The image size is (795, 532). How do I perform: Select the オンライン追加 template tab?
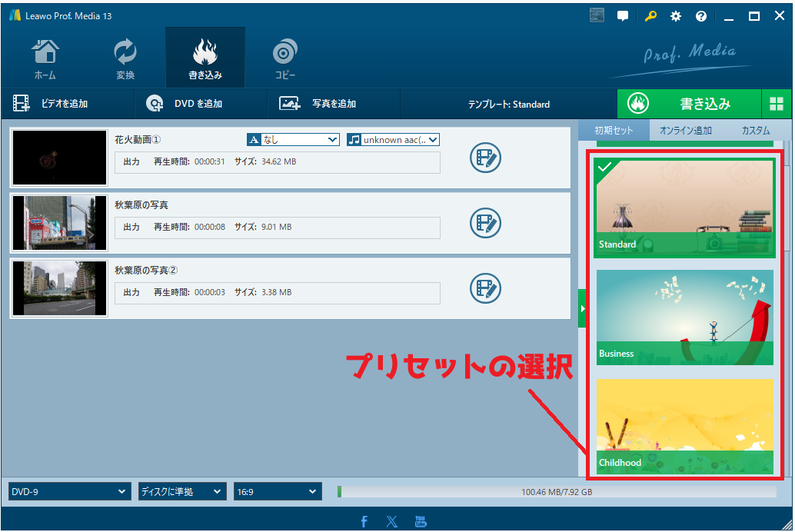pyautogui.click(x=686, y=131)
